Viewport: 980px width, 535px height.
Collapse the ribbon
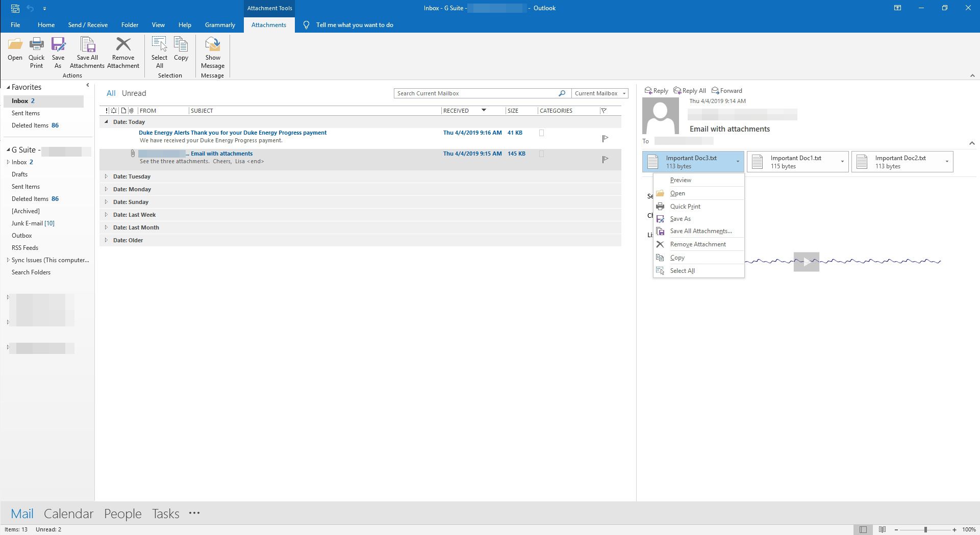click(972, 75)
